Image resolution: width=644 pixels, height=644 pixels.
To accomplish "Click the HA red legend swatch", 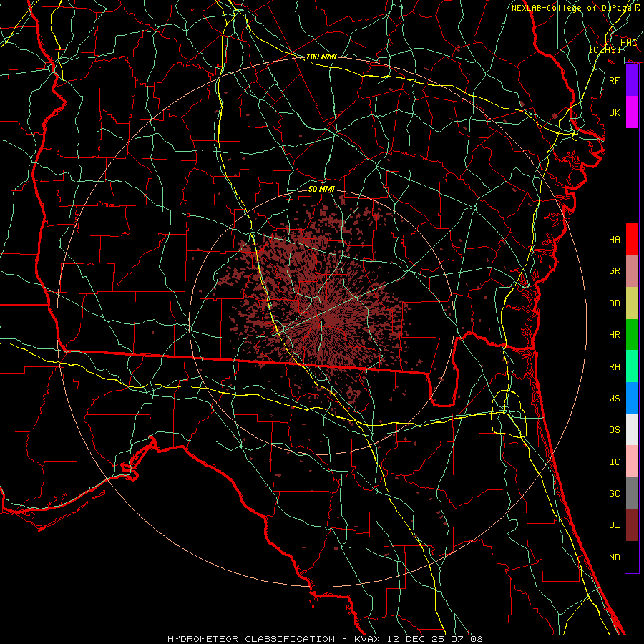I will pyautogui.click(x=632, y=239).
